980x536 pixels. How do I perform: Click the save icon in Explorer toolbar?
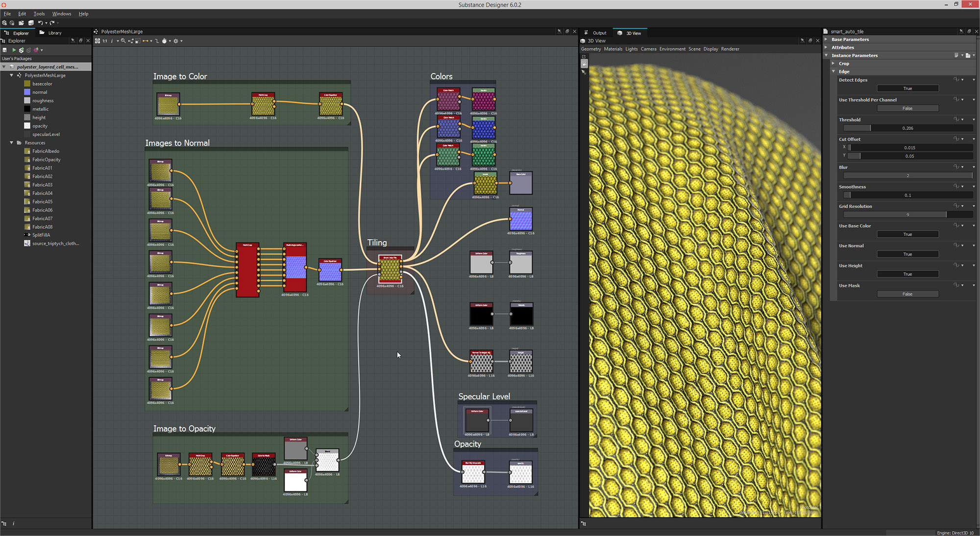coord(5,49)
